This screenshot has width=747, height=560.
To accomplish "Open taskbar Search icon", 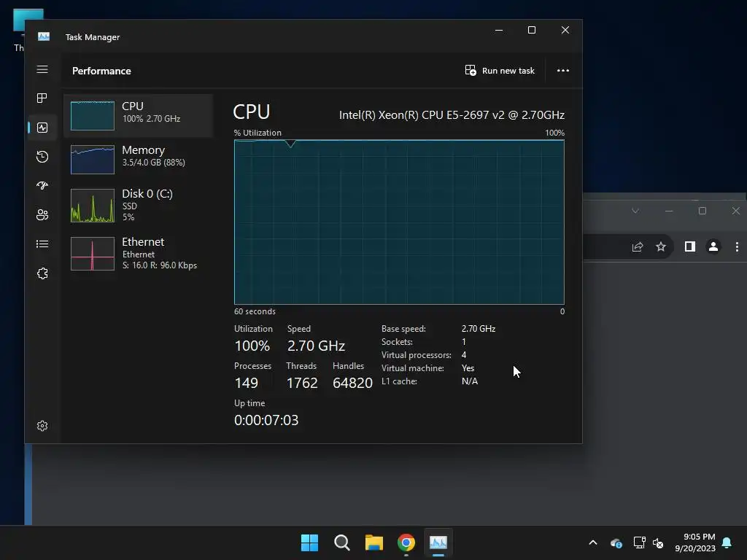I will 341,542.
